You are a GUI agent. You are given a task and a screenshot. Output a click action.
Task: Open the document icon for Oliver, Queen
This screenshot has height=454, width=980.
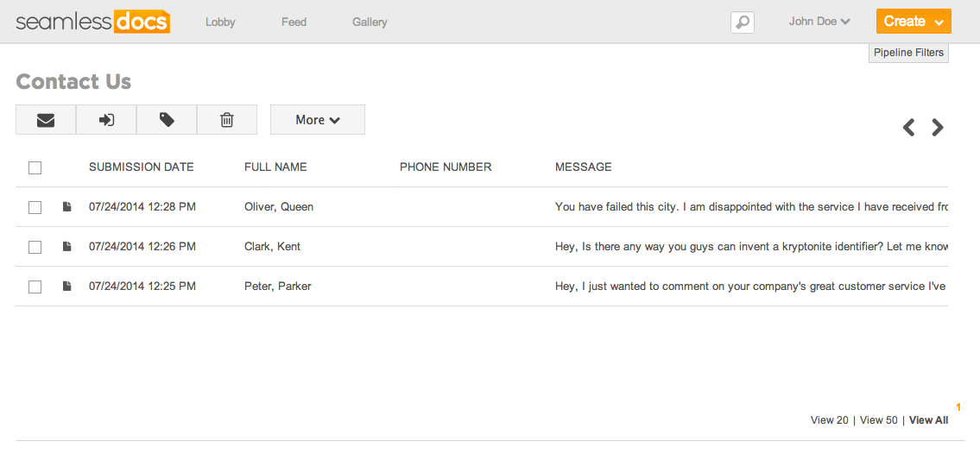66,207
